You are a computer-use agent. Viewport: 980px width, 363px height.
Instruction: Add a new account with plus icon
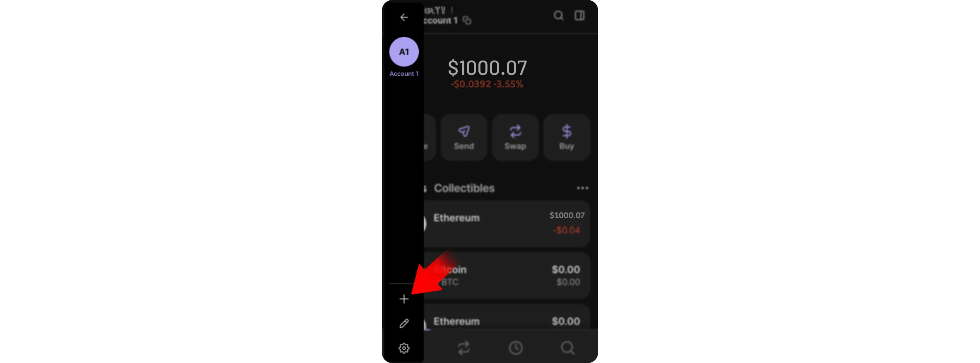404,299
